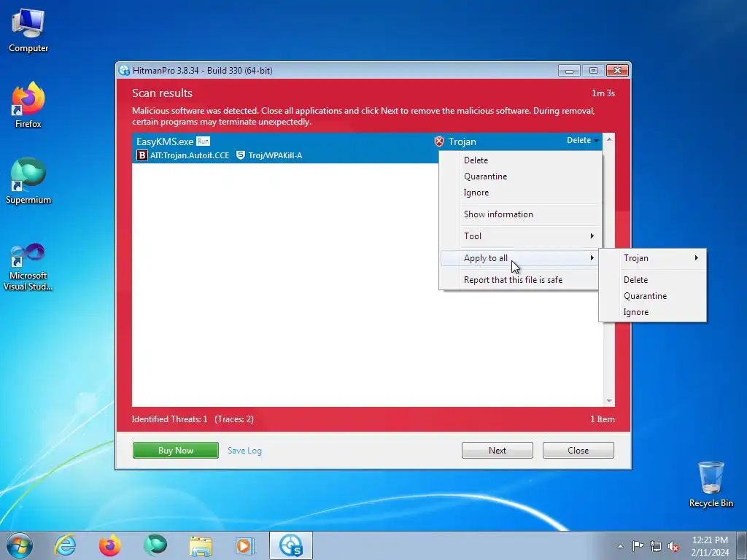Select Show information menu entry
Screen dimensions: 747x560
[x=519, y=214]
